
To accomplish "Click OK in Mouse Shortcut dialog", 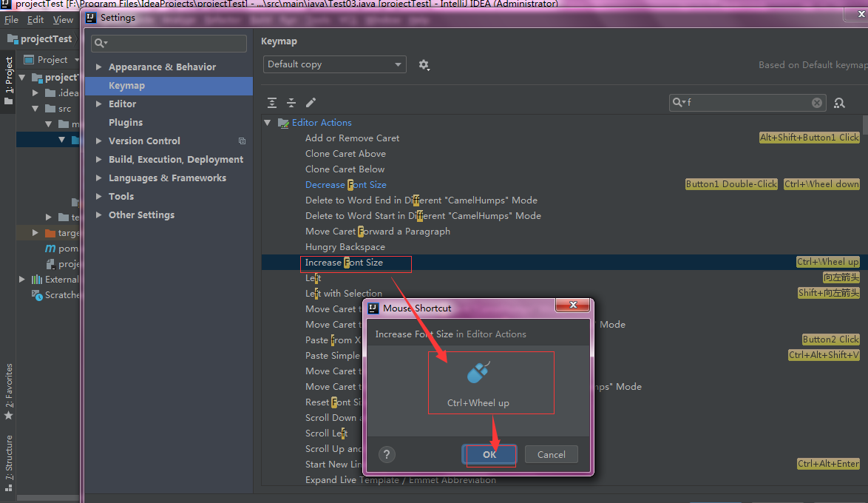I will (x=489, y=455).
